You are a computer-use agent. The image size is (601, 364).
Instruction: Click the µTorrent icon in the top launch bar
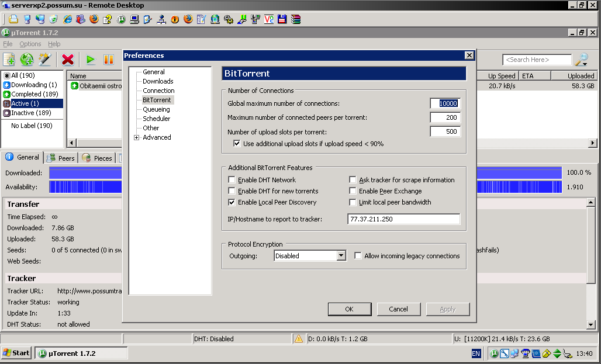coord(121,19)
